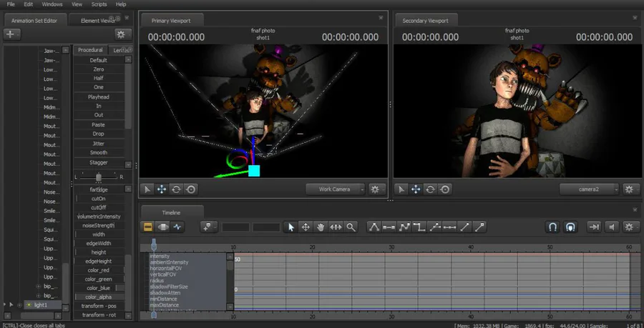This screenshot has width=644, height=328.
Task: Select the arrow tool in Secondary Viewport
Action: pyautogui.click(x=401, y=189)
